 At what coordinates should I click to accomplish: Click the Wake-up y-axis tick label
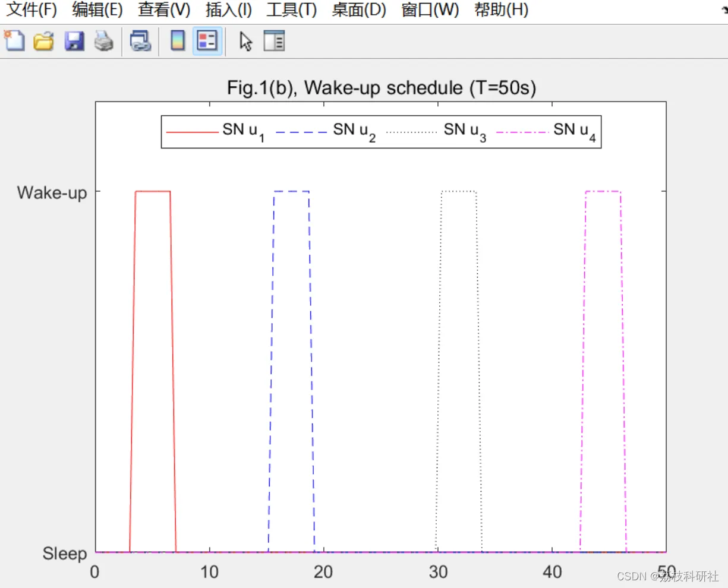(x=52, y=192)
